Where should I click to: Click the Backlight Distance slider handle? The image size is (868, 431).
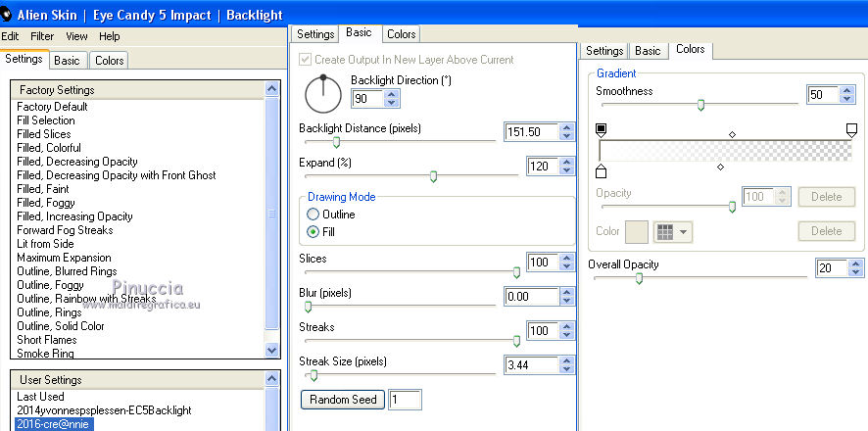335,143
